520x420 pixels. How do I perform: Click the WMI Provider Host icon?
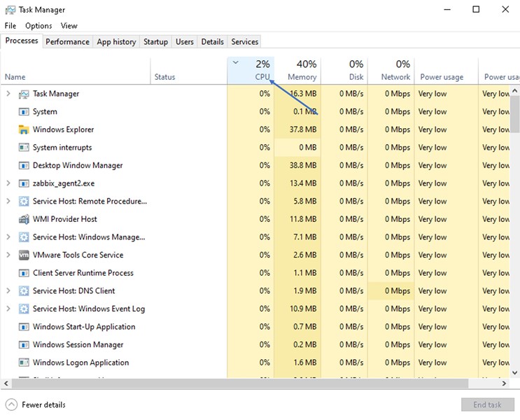coord(24,219)
